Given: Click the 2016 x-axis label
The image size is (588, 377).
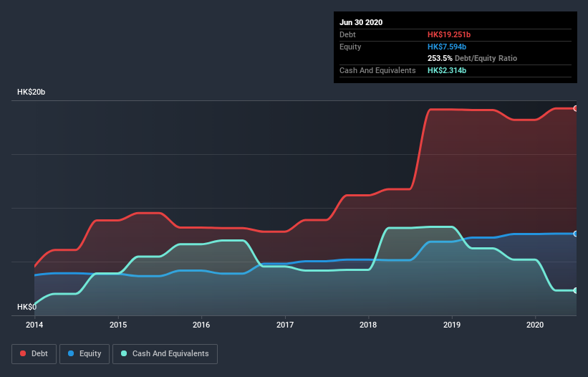Looking at the screenshot, I should 201,325.
